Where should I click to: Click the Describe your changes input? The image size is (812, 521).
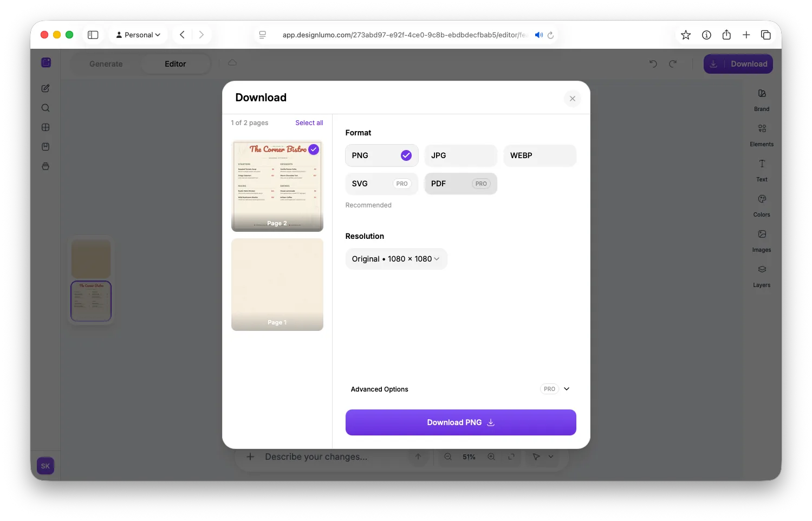tap(316, 457)
